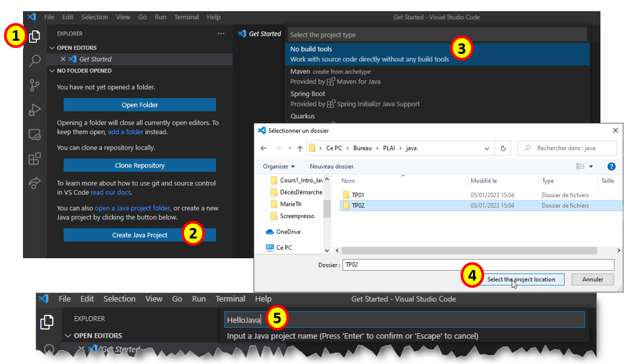Screen dimensions: 630x364
Task: Collapse the Open Editors section
Action: tap(53, 48)
